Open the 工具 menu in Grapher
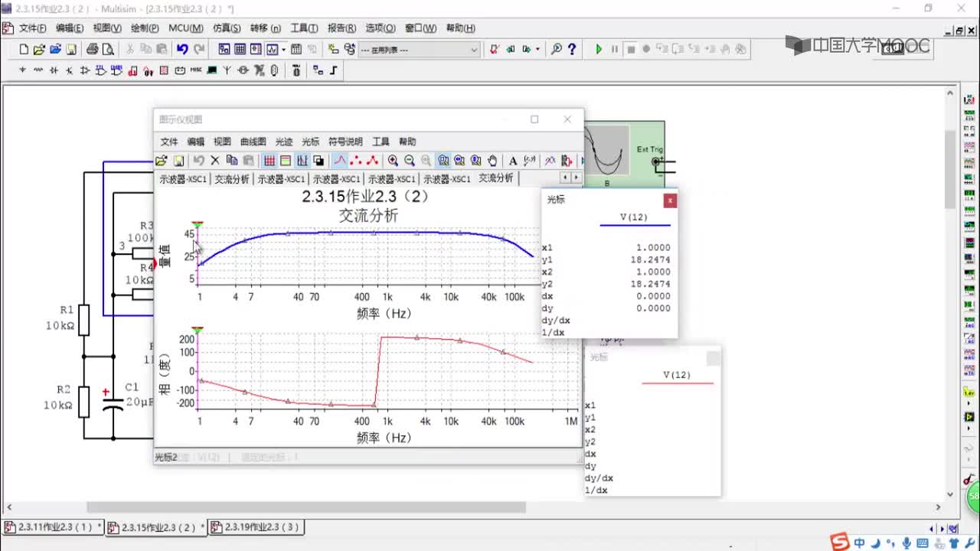This screenshot has height=551, width=980. pos(381,142)
